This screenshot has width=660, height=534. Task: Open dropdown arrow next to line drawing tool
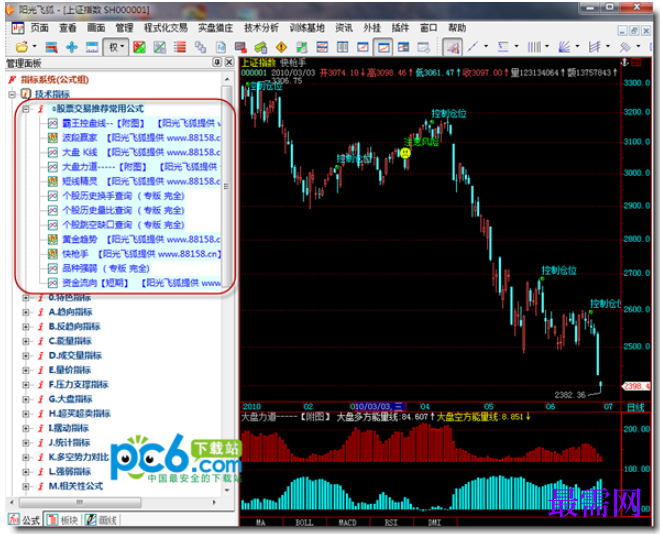tap(486, 46)
